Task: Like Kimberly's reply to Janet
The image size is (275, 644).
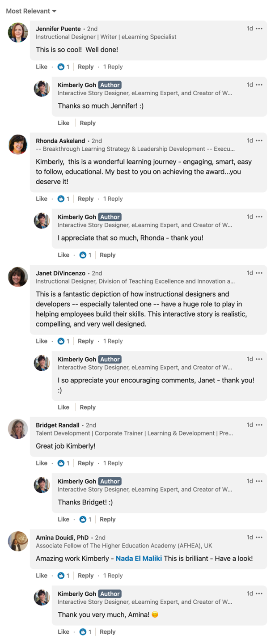Action: point(63,407)
